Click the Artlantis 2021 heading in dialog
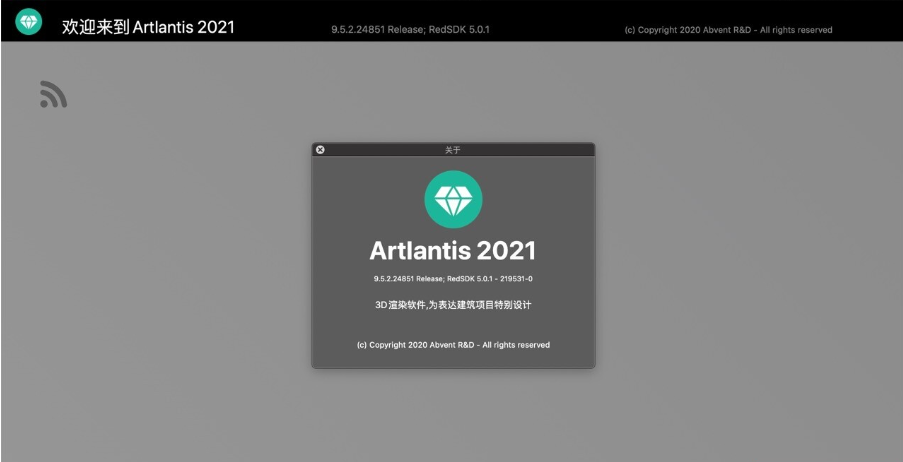903x462 pixels. [453, 251]
